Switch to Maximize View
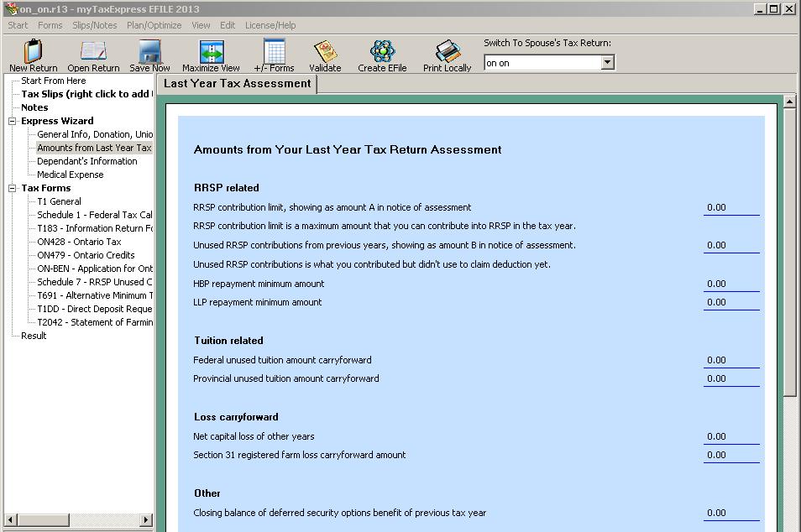801x532 pixels. pos(211,51)
